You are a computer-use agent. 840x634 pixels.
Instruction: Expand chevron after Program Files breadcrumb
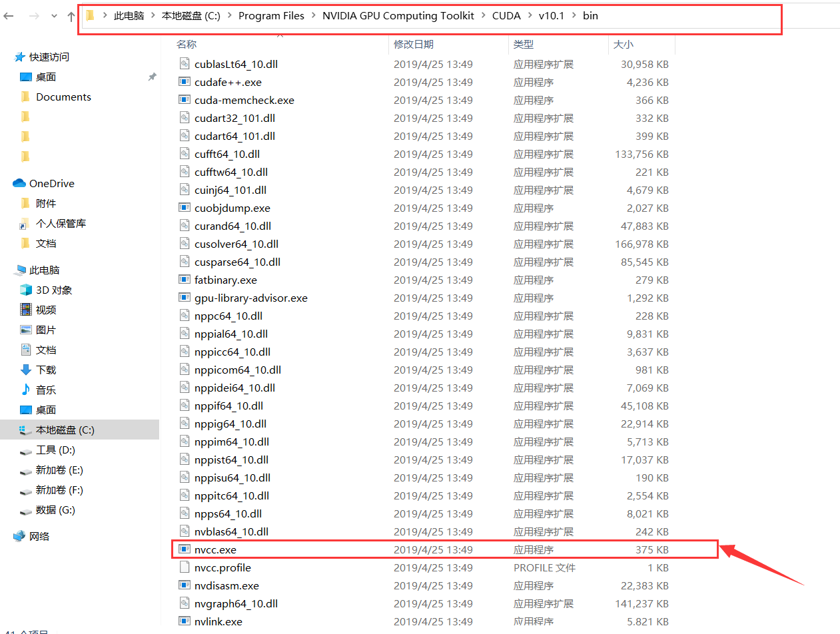[314, 15]
